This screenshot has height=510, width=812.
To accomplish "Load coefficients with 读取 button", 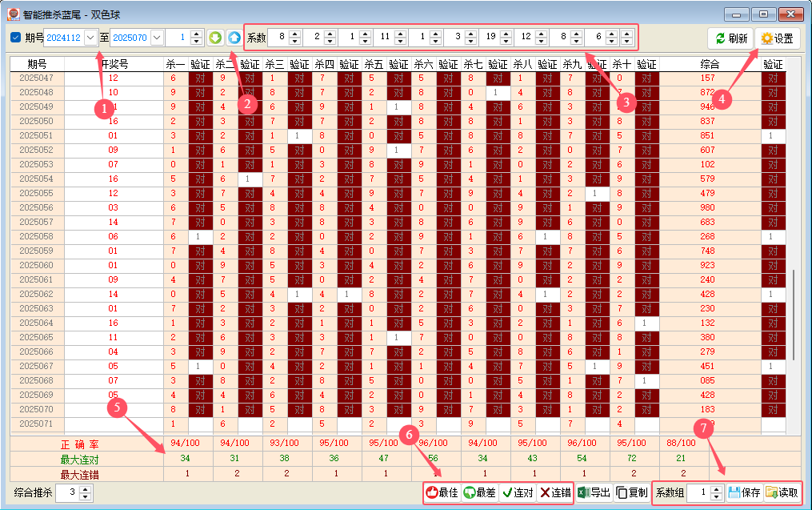I will [782, 493].
